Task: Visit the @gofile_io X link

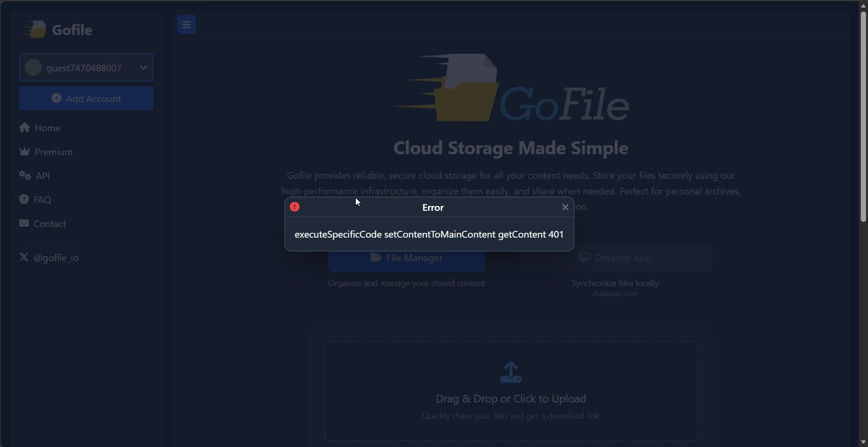Action: click(x=49, y=258)
